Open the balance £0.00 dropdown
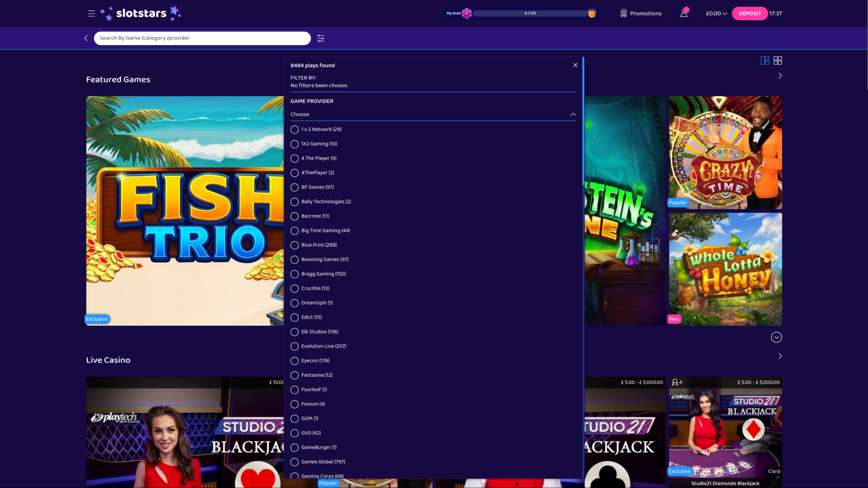The height and width of the screenshot is (488, 868). [717, 14]
